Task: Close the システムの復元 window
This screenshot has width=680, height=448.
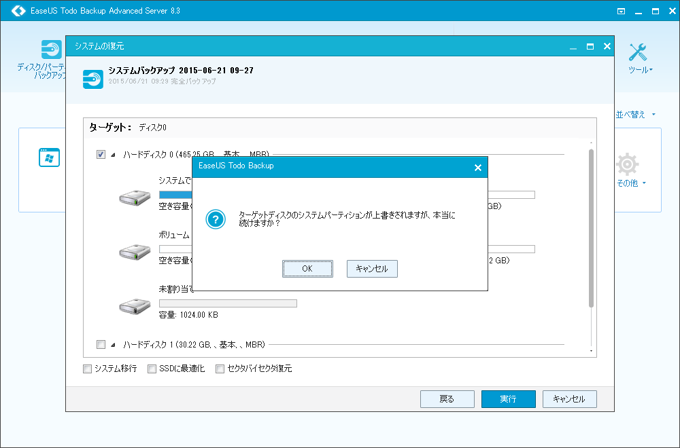Action: (x=607, y=46)
